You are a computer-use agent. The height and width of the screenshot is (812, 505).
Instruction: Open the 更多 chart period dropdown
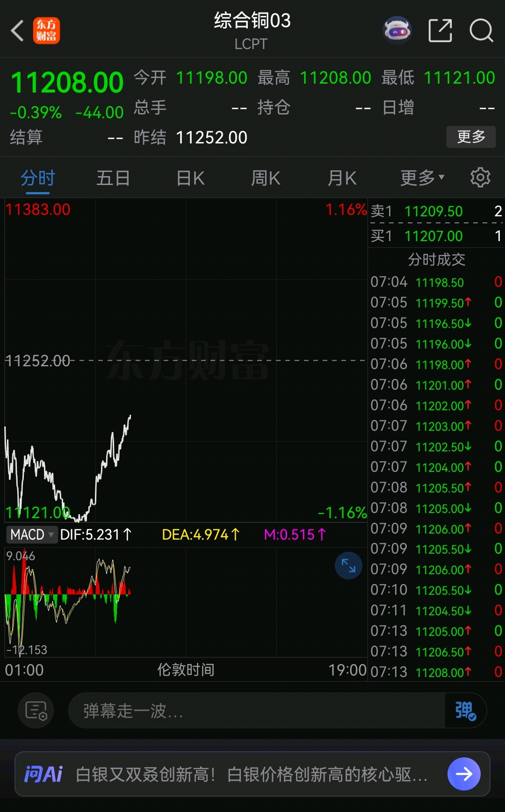coord(422,178)
